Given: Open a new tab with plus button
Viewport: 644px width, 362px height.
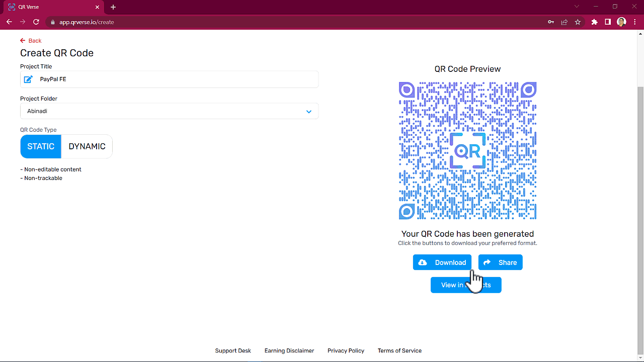Looking at the screenshot, I should [x=113, y=7].
